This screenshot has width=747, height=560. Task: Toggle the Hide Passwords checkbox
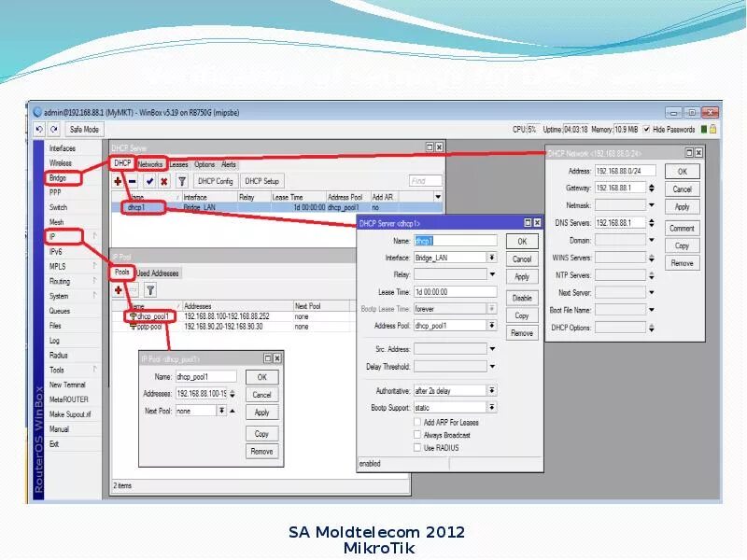[646, 129]
